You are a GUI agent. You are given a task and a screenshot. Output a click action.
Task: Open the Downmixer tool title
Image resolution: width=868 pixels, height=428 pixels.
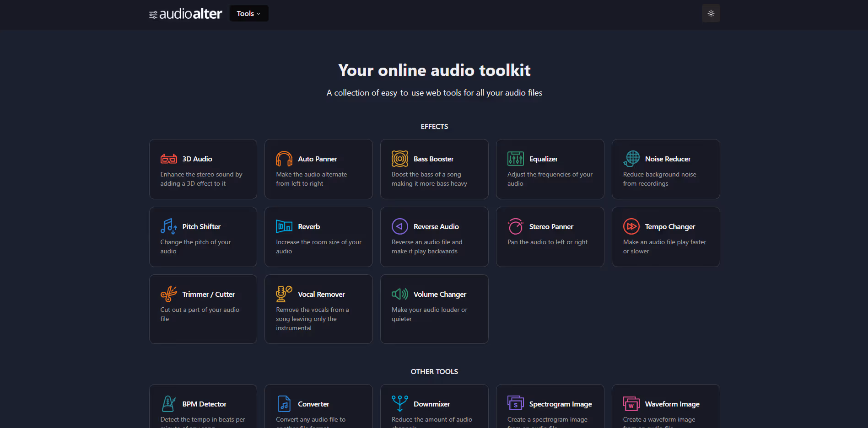point(432,404)
